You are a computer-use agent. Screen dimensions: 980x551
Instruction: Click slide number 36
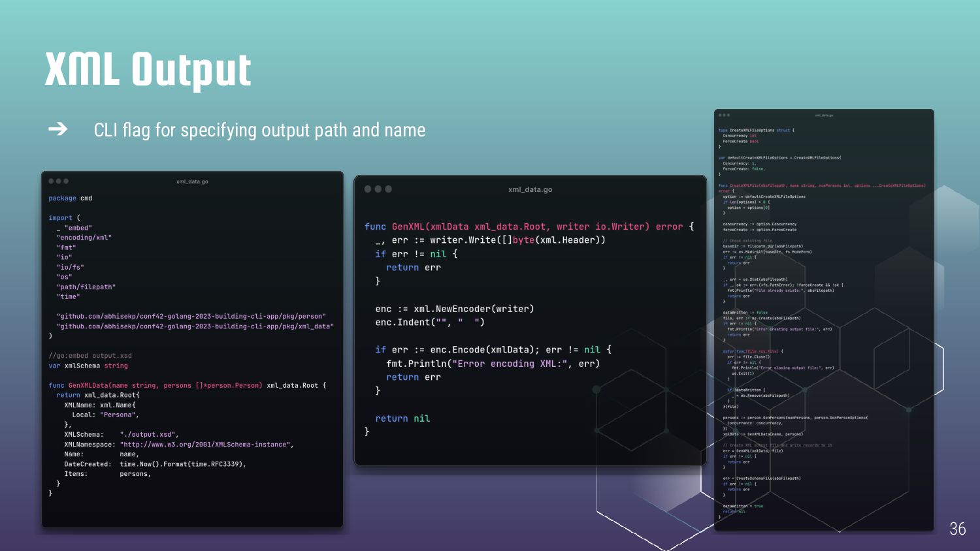coord(957,529)
